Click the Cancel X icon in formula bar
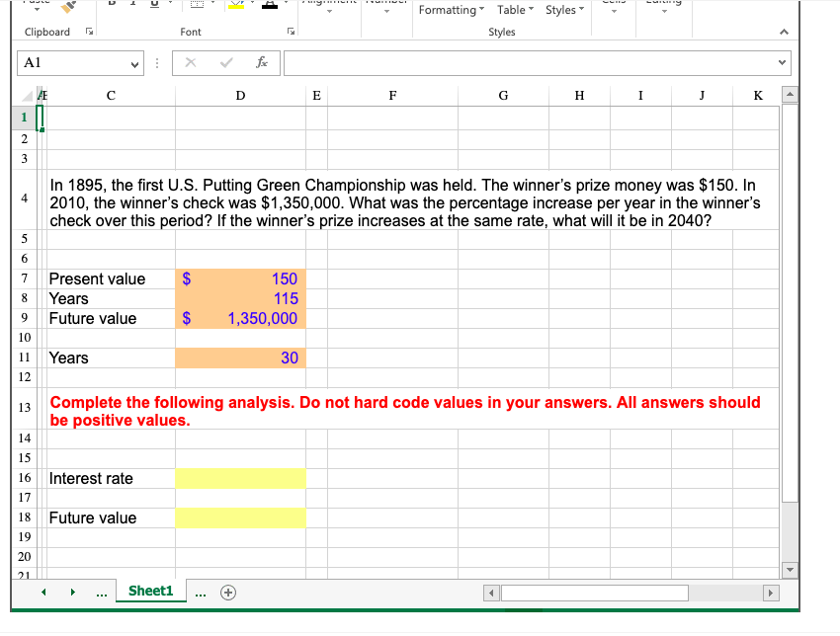Viewport: 840px width, 636px height. tap(190, 62)
